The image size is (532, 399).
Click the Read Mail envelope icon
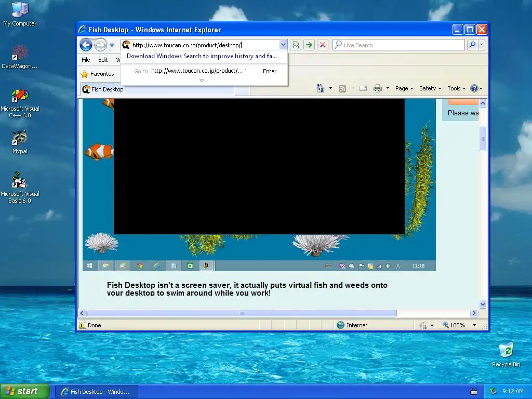pos(363,88)
